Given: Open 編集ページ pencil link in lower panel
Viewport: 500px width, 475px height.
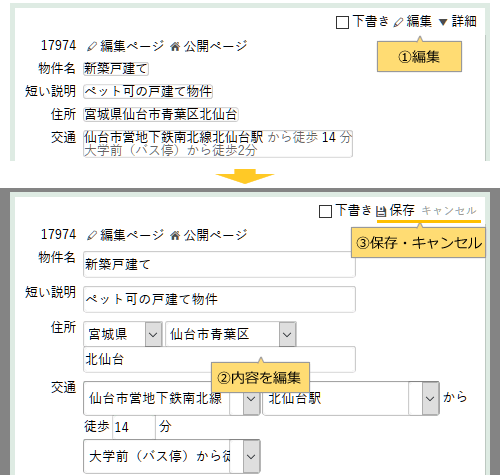Looking at the screenshot, I should 126,235.
